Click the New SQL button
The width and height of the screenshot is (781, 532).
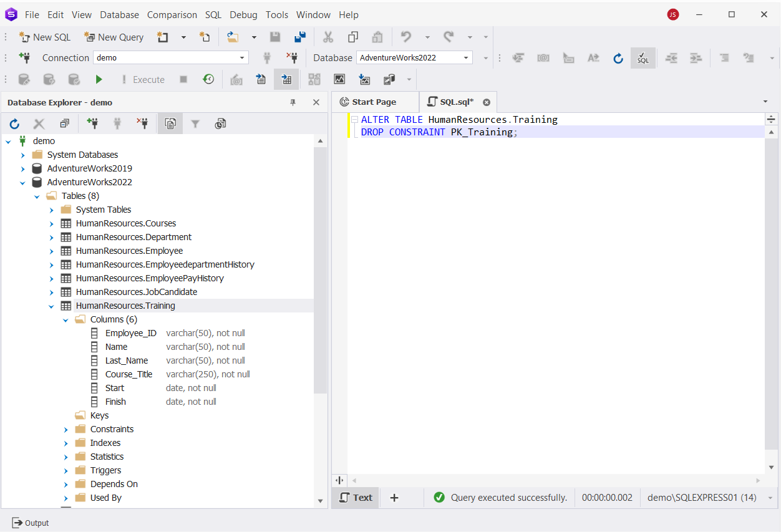click(45, 37)
